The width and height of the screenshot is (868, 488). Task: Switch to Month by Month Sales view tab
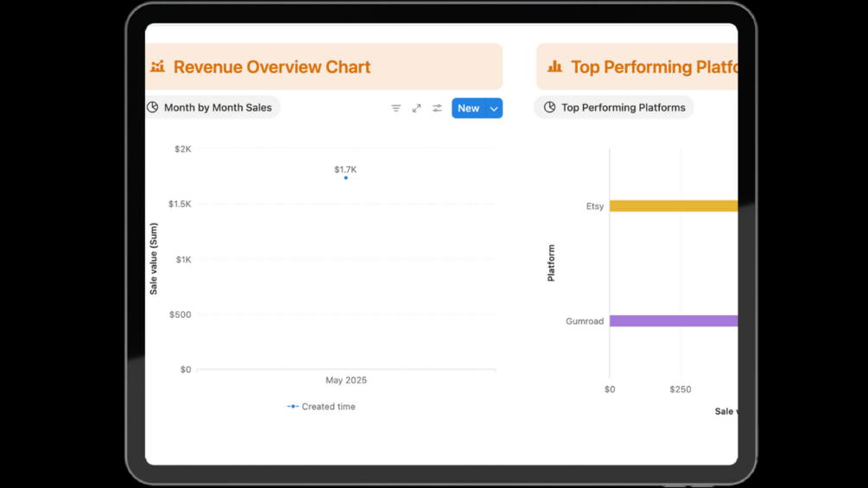(x=217, y=107)
